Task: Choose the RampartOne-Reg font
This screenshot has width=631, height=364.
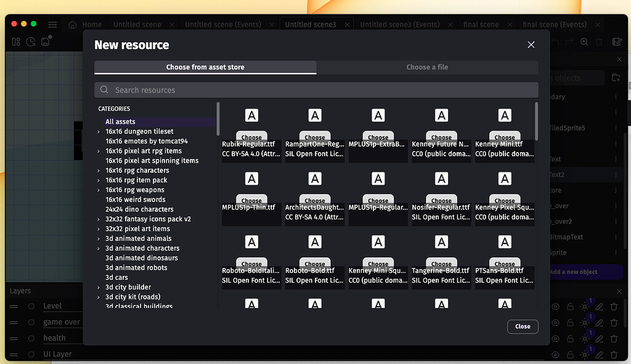Action: click(315, 137)
